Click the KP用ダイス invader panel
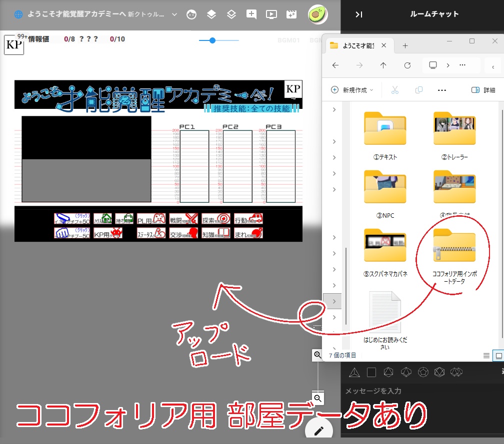The image size is (504, 444). click(108, 233)
